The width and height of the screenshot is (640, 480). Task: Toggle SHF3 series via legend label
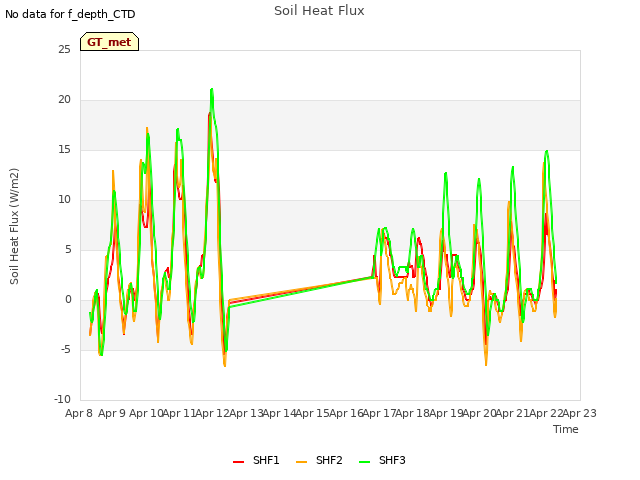point(392,460)
